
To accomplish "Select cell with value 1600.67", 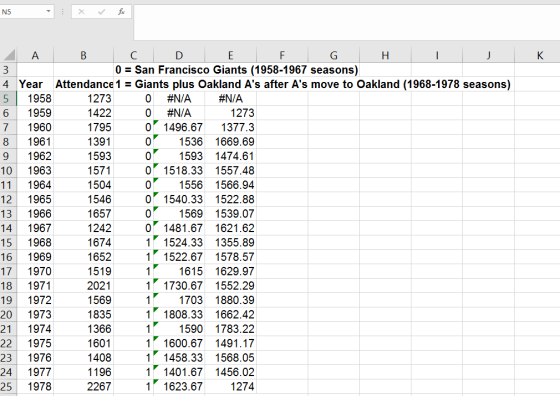I will tap(179, 343).
